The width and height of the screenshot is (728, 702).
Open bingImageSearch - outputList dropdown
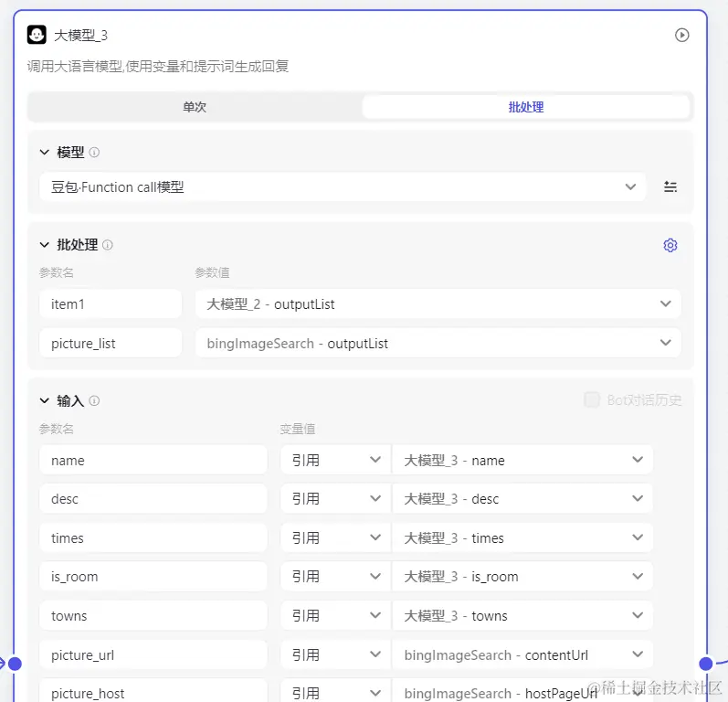click(438, 343)
